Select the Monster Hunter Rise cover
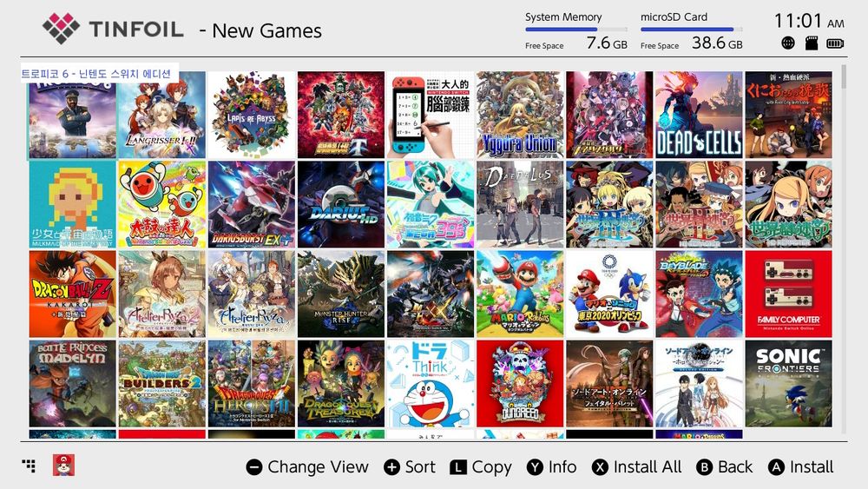 (x=341, y=294)
